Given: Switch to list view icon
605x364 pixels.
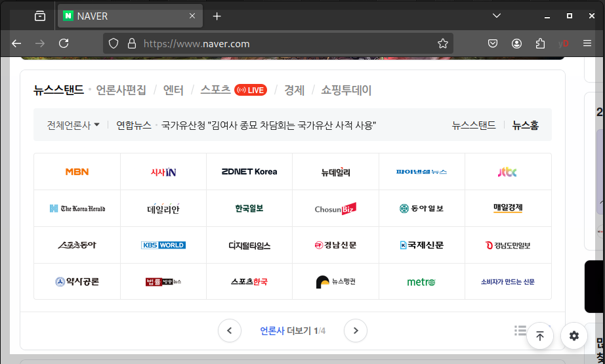Looking at the screenshot, I should coord(520,331).
